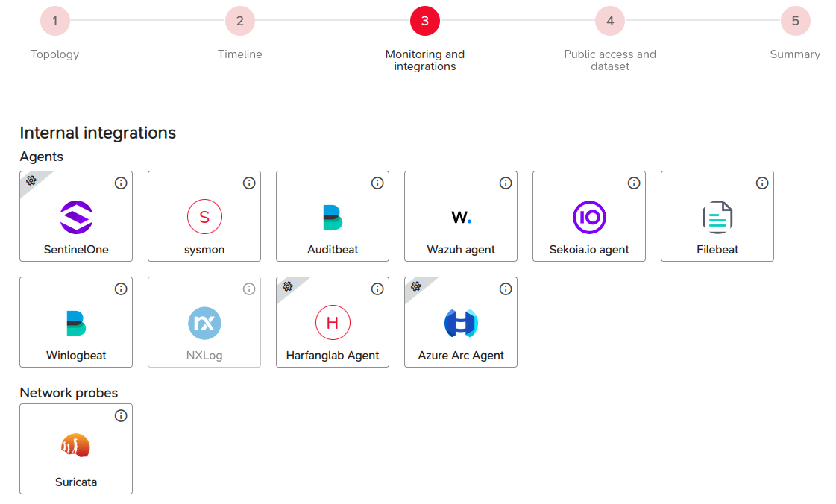Go to step 4 Public access and dataset
The width and height of the screenshot is (836, 504).
[610, 21]
